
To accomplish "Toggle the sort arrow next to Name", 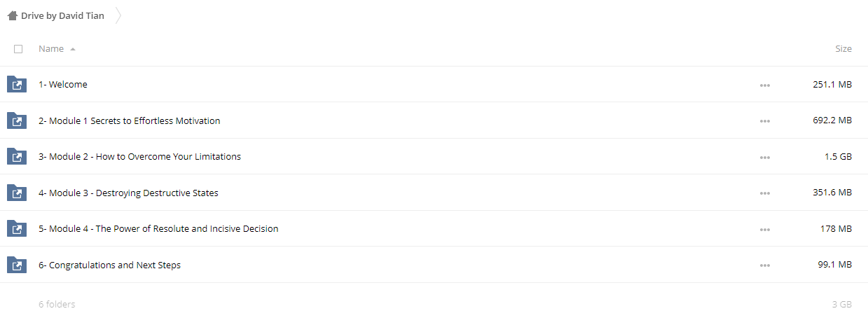I will click(x=73, y=49).
